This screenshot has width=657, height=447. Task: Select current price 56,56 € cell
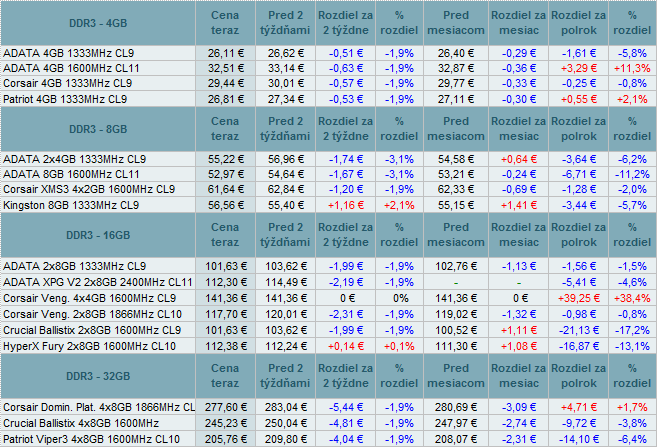point(225,205)
